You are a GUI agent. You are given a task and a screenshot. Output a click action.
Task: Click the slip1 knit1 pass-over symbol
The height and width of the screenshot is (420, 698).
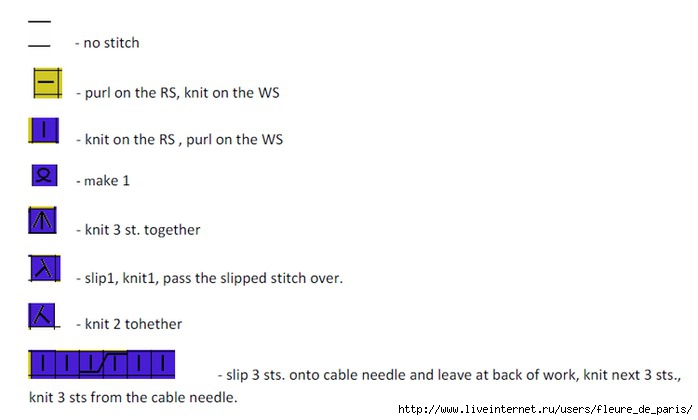coord(45,268)
